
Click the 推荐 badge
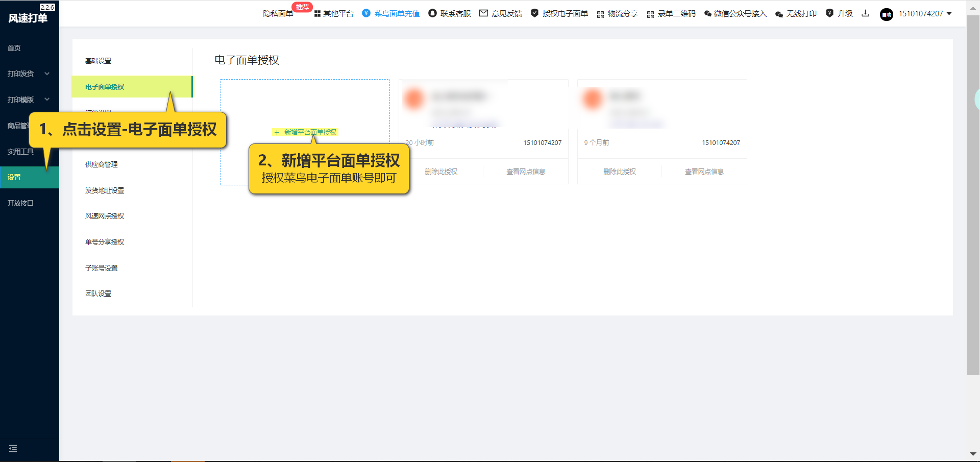302,7
